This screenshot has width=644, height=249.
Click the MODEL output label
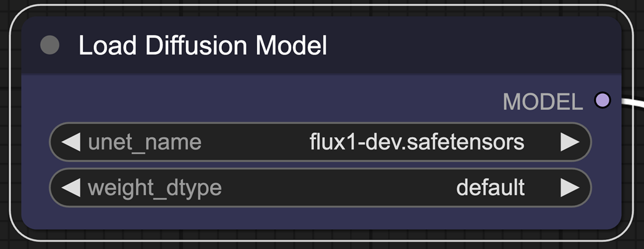coord(543,102)
